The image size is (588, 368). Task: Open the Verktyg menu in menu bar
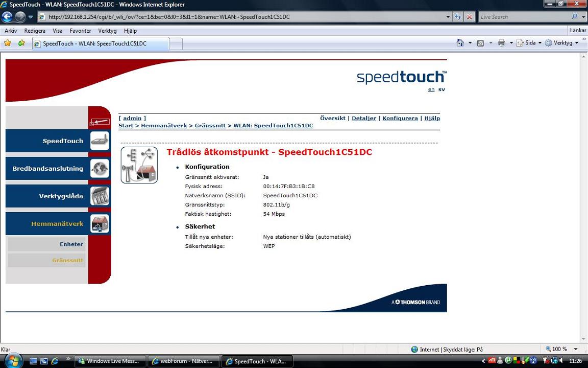107,31
